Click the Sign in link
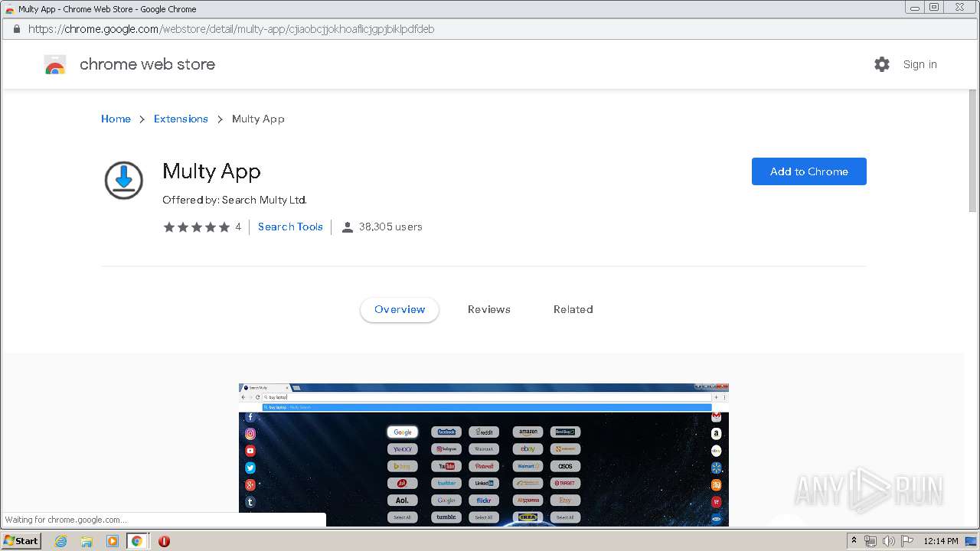Viewport: 980px width, 551px height. 920,64
